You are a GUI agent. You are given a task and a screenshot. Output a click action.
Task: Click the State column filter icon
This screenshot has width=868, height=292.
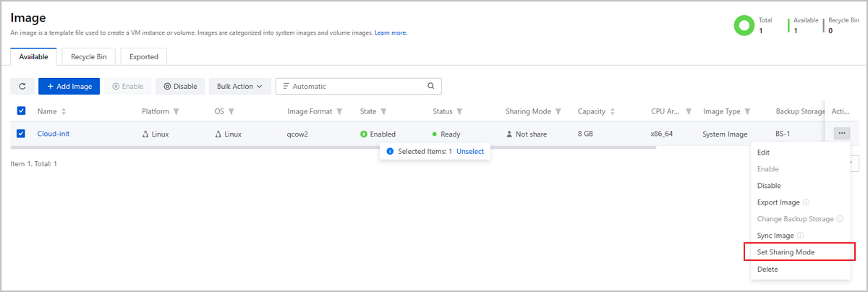tap(383, 111)
